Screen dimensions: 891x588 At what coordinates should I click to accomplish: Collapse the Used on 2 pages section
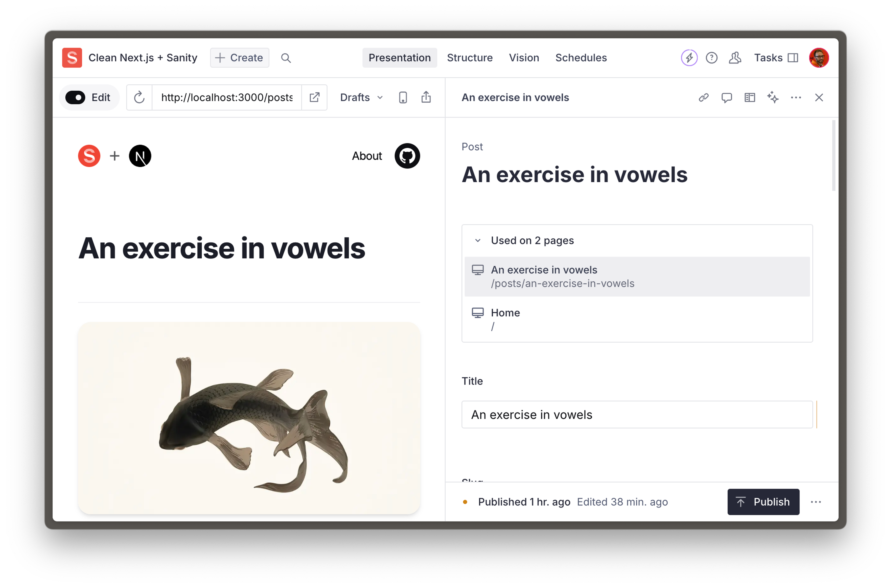click(x=478, y=240)
